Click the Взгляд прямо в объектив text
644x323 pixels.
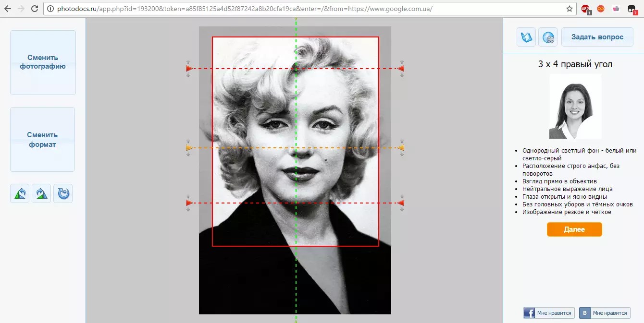click(559, 181)
